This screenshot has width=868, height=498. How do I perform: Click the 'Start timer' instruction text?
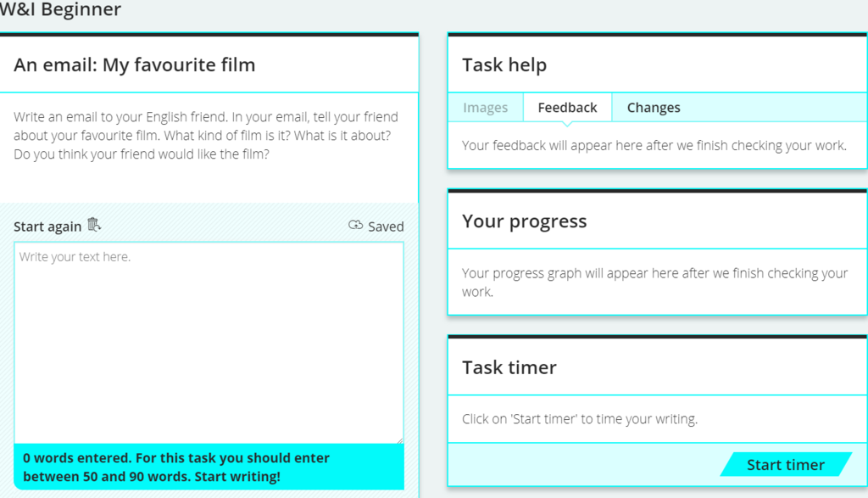580,419
